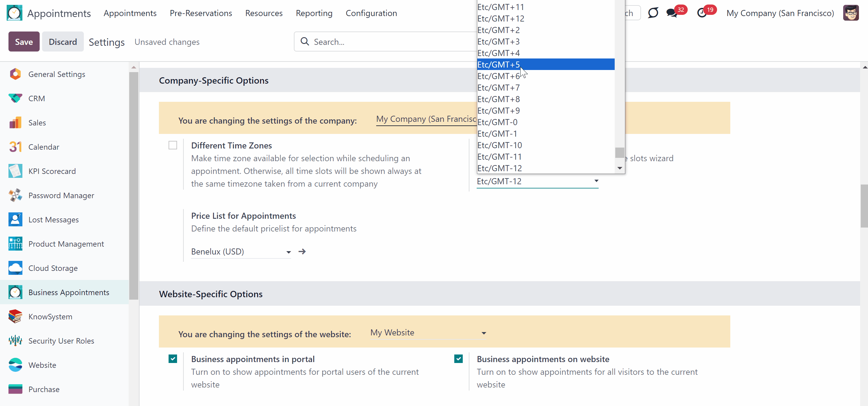868x406 pixels.
Task: Open KnowSystem settings section
Action: point(64,317)
